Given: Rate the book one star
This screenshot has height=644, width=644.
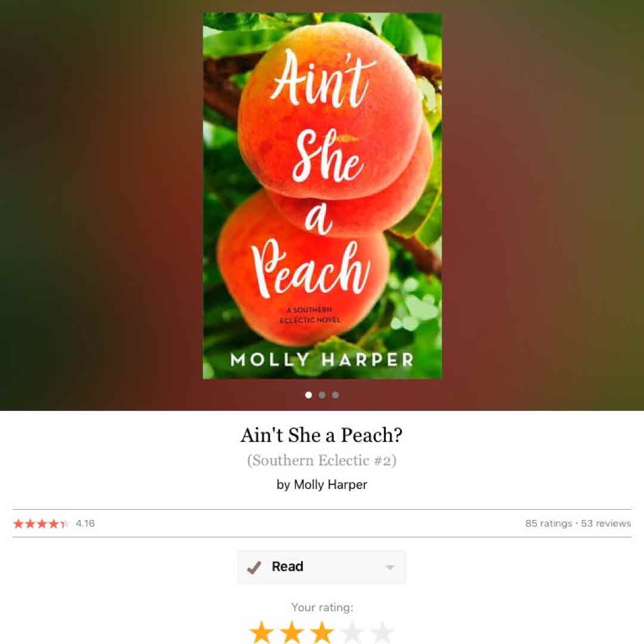Looking at the screenshot, I should (x=262, y=633).
